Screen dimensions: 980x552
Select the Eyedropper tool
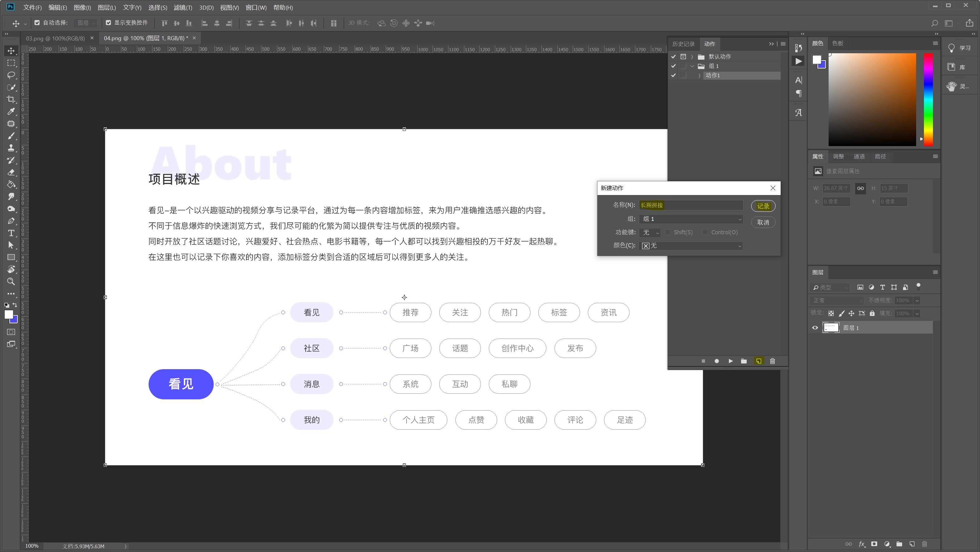[11, 112]
